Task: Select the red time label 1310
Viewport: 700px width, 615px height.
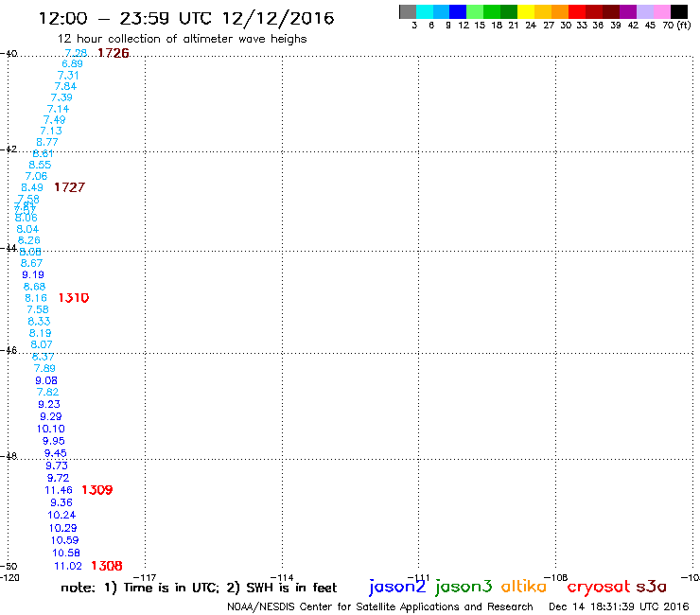Action: click(x=74, y=297)
